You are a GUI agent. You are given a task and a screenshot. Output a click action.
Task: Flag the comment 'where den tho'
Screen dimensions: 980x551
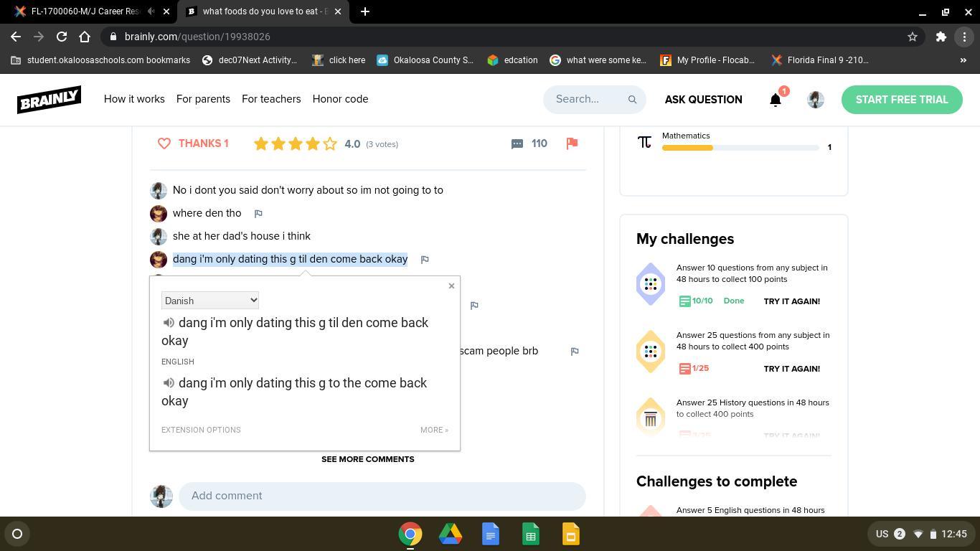tap(258, 213)
